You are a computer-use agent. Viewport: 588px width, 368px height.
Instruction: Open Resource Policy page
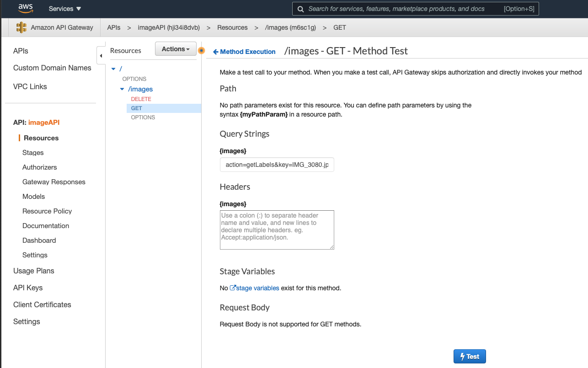47,211
